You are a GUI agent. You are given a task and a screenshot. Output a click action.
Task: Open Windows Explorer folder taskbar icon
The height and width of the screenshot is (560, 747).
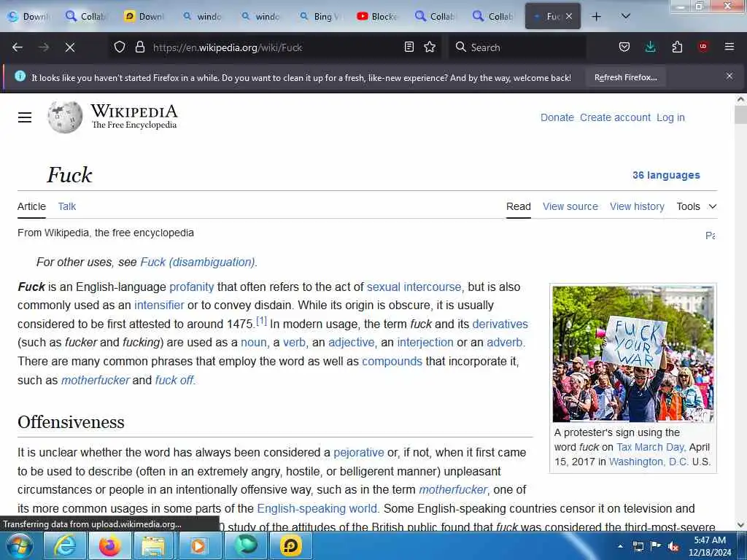(x=153, y=545)
